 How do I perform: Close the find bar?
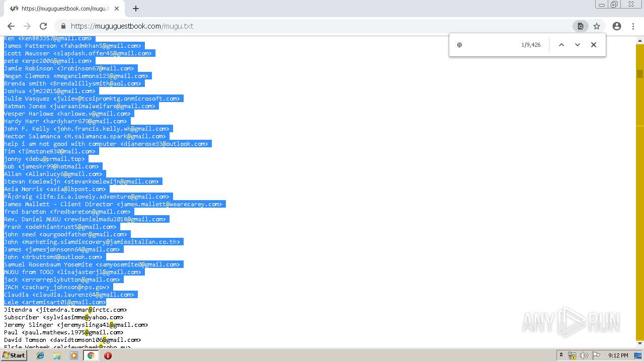(594, 45)
